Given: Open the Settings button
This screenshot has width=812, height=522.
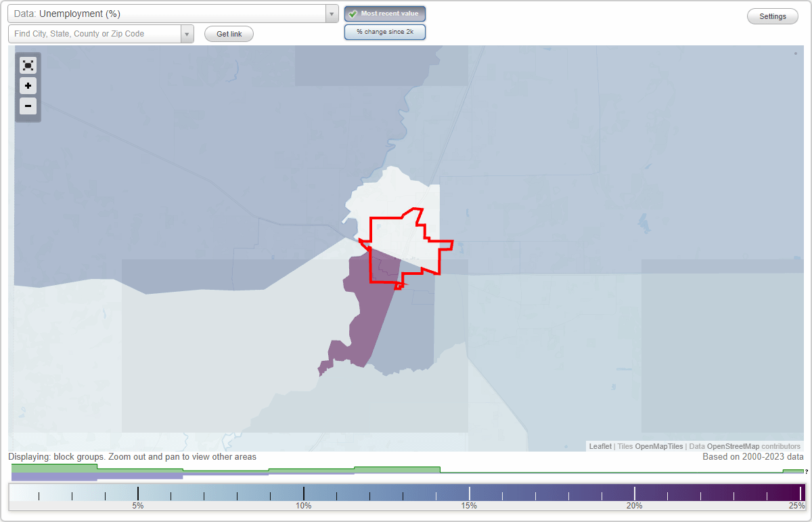Looking at the screenshot, I should tap(773, 16).
